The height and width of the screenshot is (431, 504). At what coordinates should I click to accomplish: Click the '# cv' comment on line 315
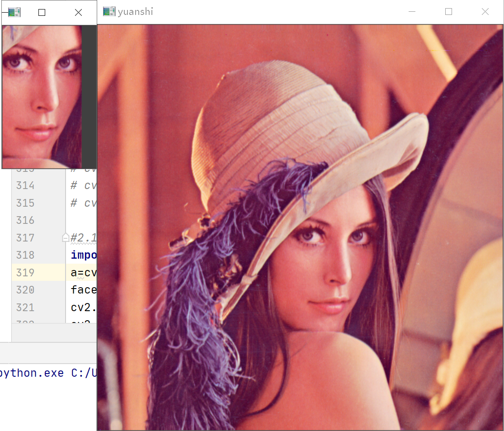click(84, 203)
